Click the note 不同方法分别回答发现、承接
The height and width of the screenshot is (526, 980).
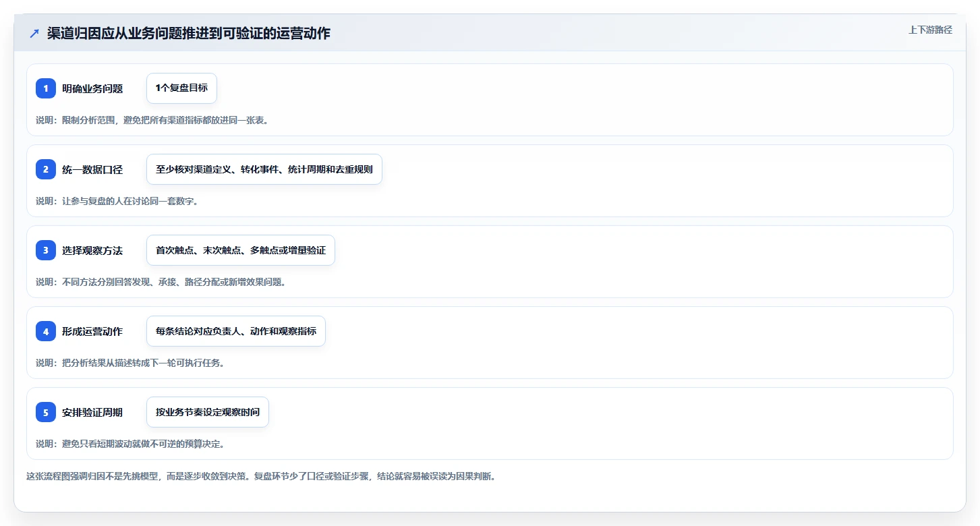click(161, 282)
